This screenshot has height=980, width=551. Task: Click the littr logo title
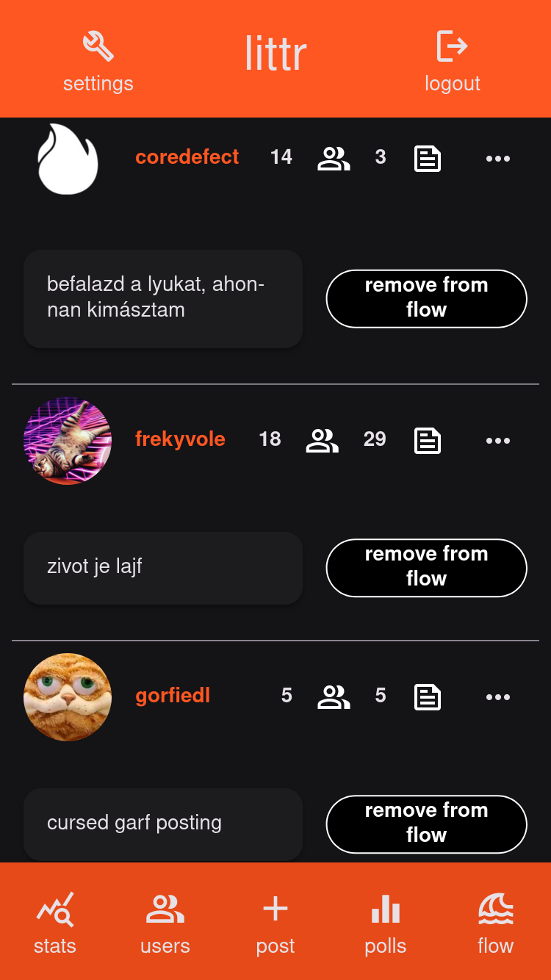(275, 55)
